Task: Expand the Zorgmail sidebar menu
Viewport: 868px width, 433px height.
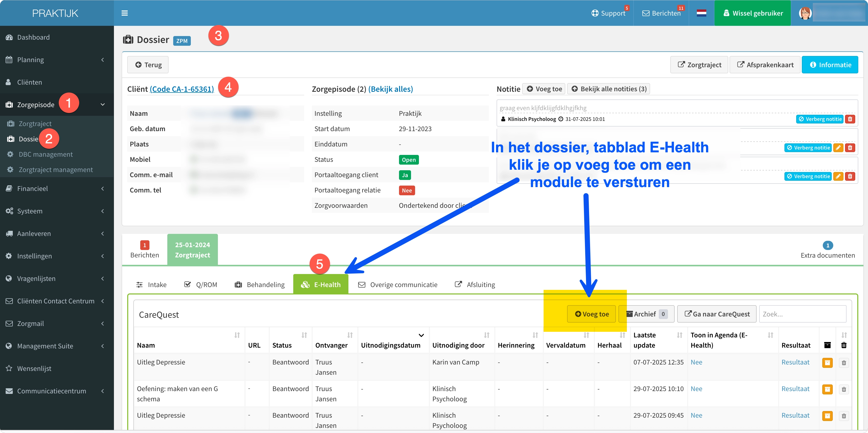Action: pyautogui.click(x=57, y=323)
